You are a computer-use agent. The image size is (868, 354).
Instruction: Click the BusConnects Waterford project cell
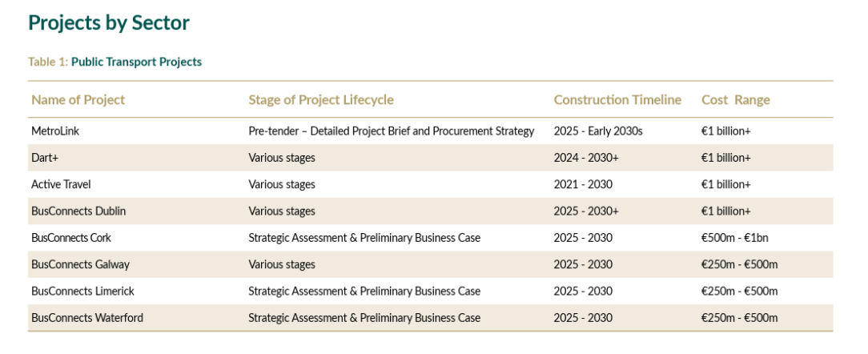point(87,317)
